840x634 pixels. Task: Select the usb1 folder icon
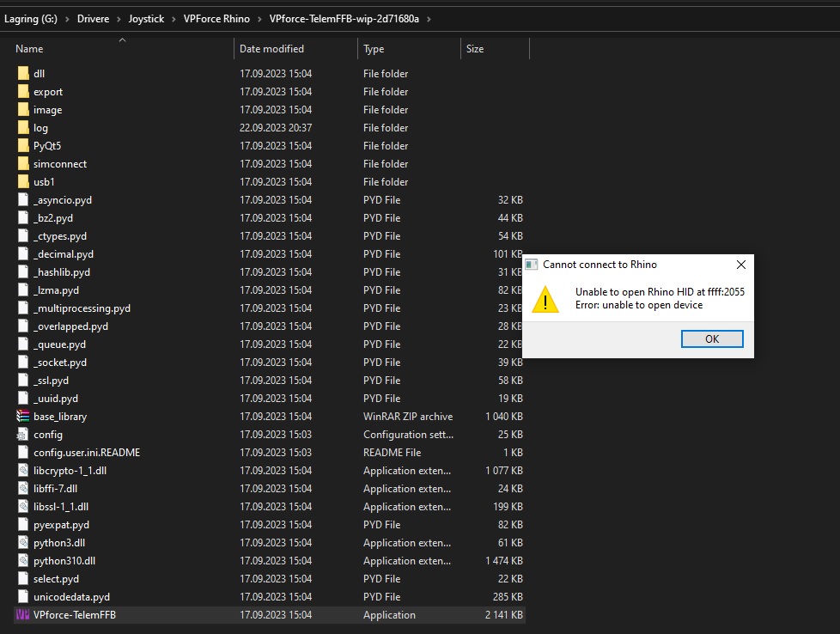click(23, 181)
